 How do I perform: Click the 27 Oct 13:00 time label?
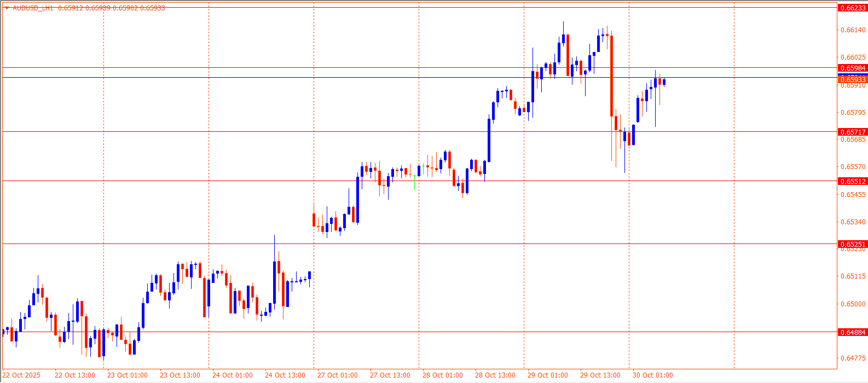point(390,375)
